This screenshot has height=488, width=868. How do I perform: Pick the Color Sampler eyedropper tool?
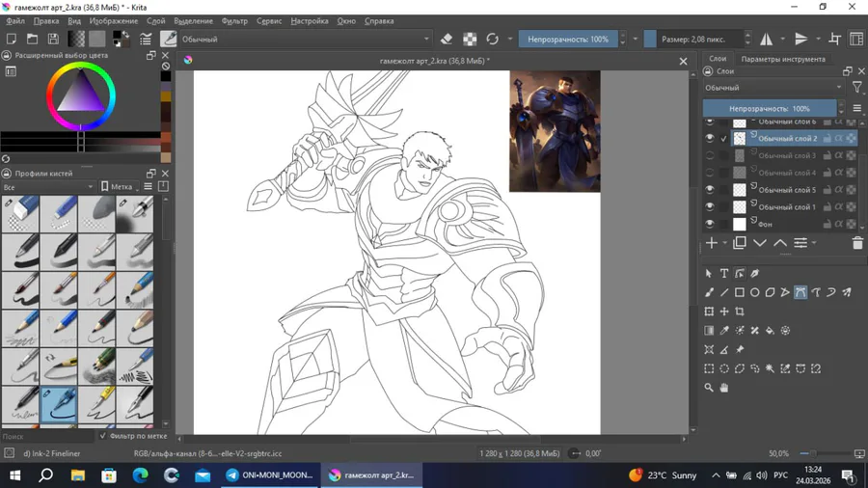point(724,331)
